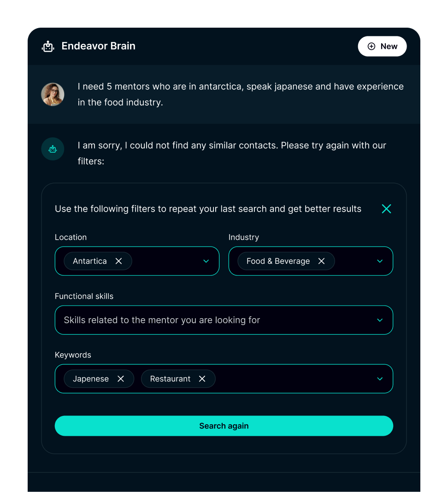Remove the Food & Beverage industry tag
The image size is (448, 492).
321,261
